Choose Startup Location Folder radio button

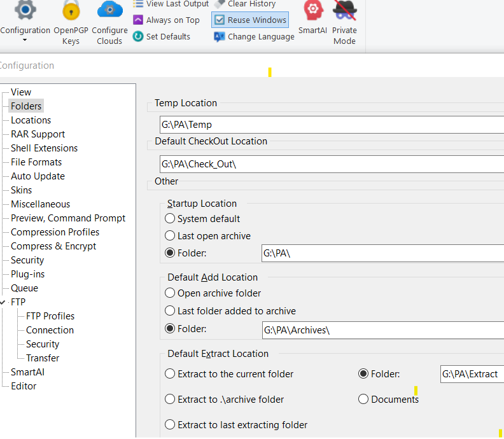(170, 253)
